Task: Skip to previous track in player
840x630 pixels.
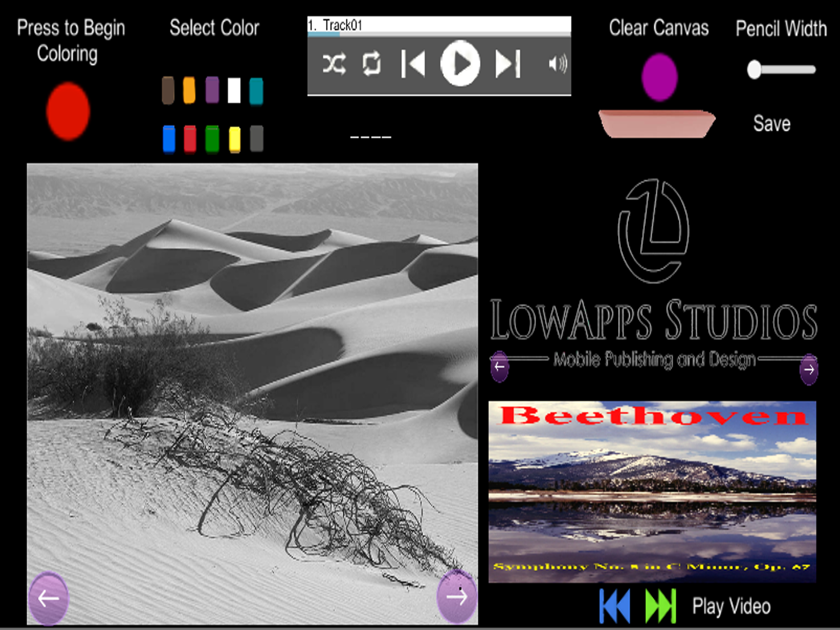Action: (x=413, y=64)
